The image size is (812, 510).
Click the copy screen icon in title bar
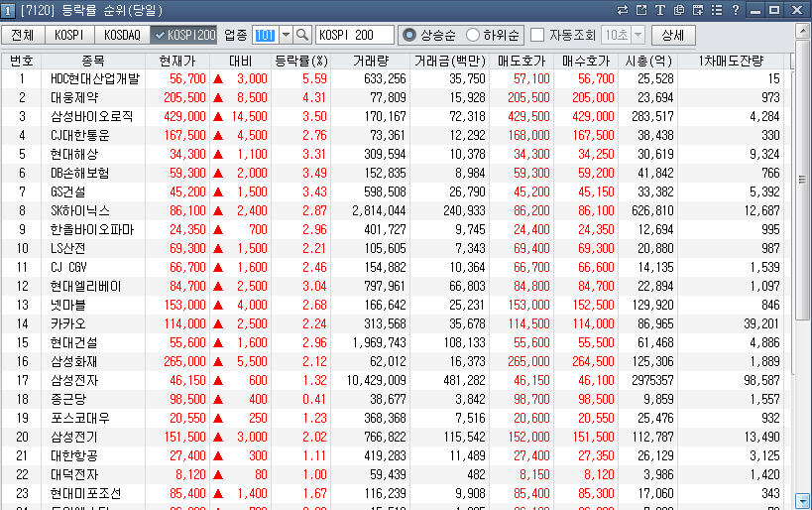click(x=678, y=9)
